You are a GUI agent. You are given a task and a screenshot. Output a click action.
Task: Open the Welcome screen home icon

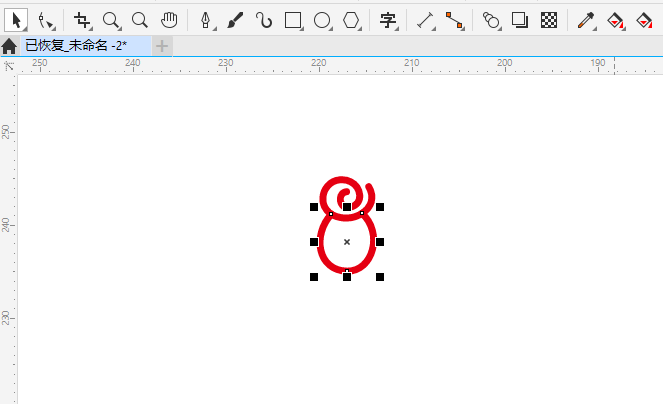click(x=9, y=46)
